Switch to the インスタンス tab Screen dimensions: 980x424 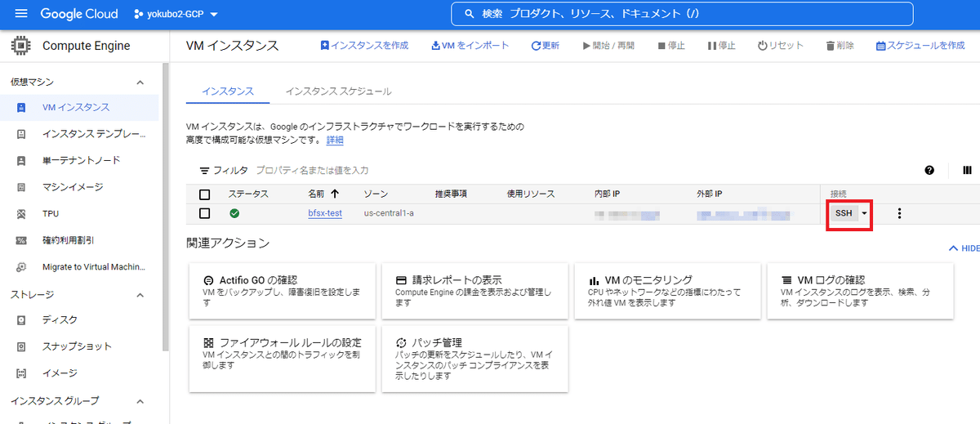click(x=228, y=91)
